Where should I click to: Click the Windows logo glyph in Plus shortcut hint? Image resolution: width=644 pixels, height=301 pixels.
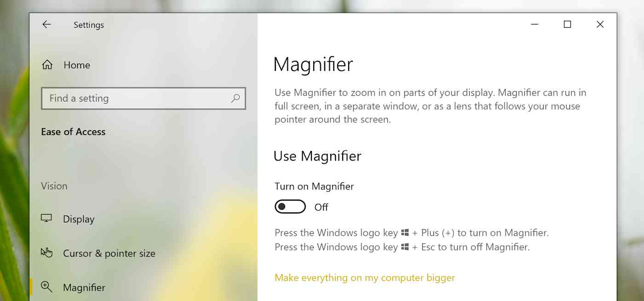click(405, 233)
